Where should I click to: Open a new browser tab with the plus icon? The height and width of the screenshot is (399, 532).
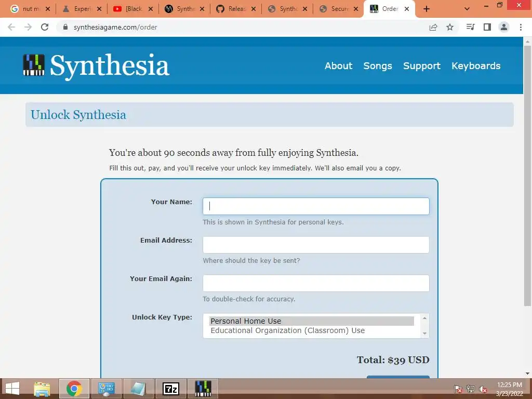point(427,9)
